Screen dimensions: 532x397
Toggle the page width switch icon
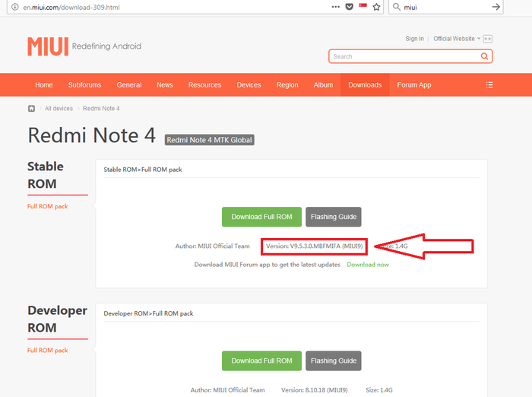[x=488, y=39]
